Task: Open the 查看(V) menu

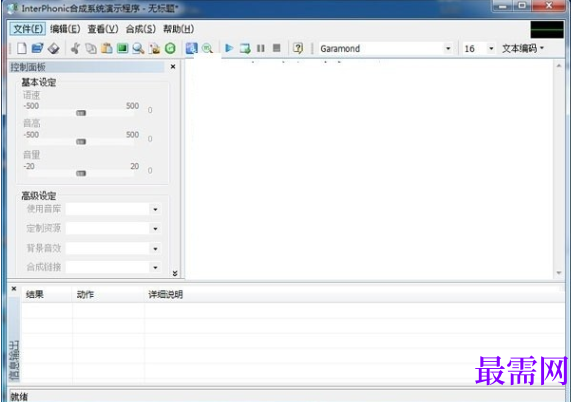Action: point(103,29)
